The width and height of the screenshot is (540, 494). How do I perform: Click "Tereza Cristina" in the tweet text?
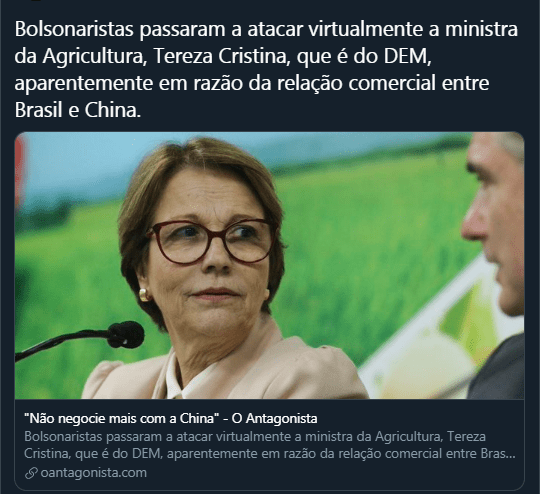click(220, 56)
